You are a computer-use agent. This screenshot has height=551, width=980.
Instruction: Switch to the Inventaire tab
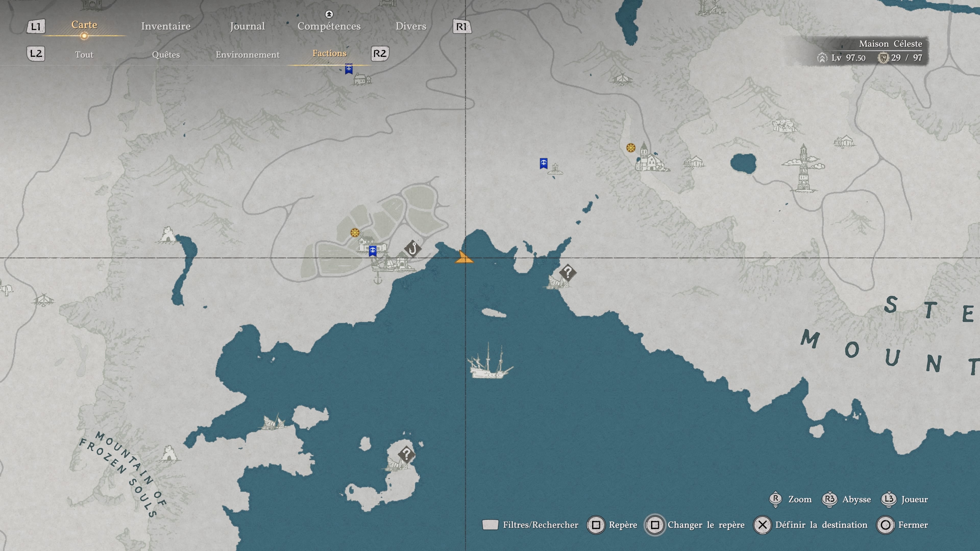166,26
